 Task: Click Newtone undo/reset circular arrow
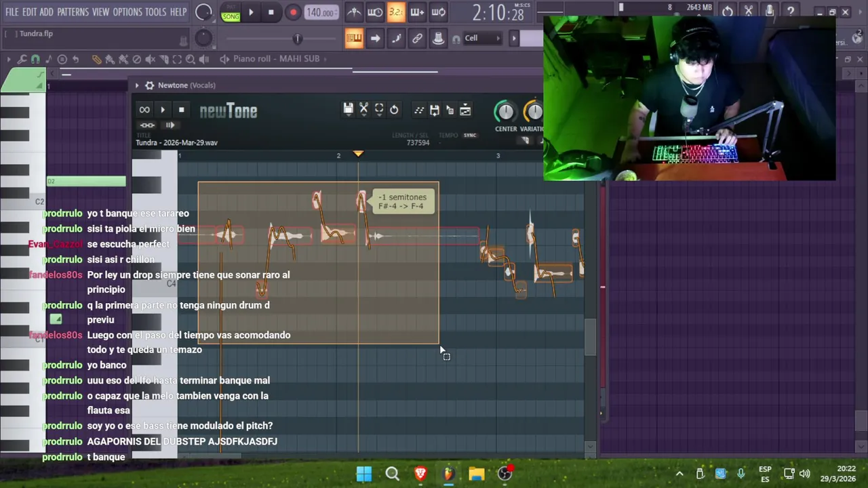(394, 110)
